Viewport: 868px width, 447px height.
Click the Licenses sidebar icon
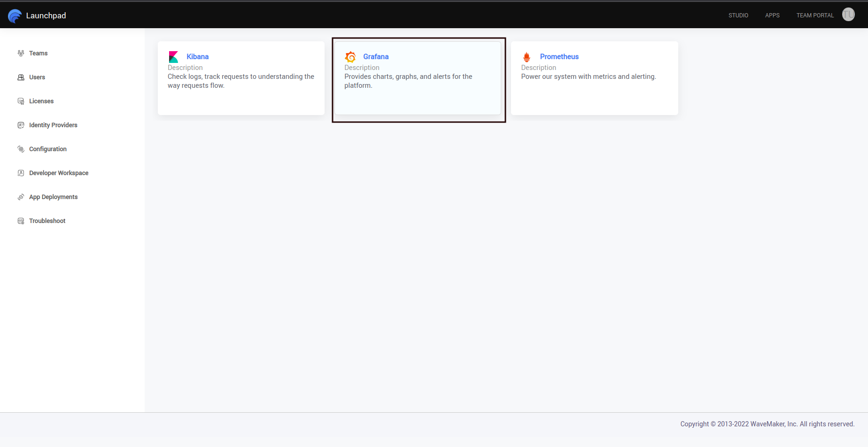pyautogui.click(x=21, y=101)
